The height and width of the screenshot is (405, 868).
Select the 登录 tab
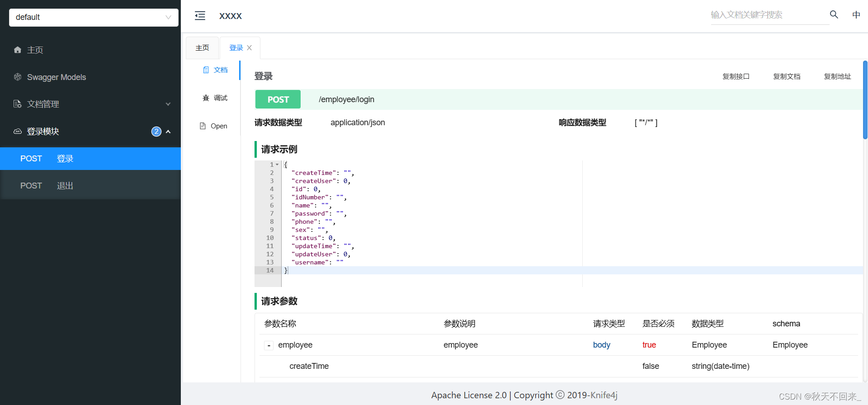click(236, 47)
